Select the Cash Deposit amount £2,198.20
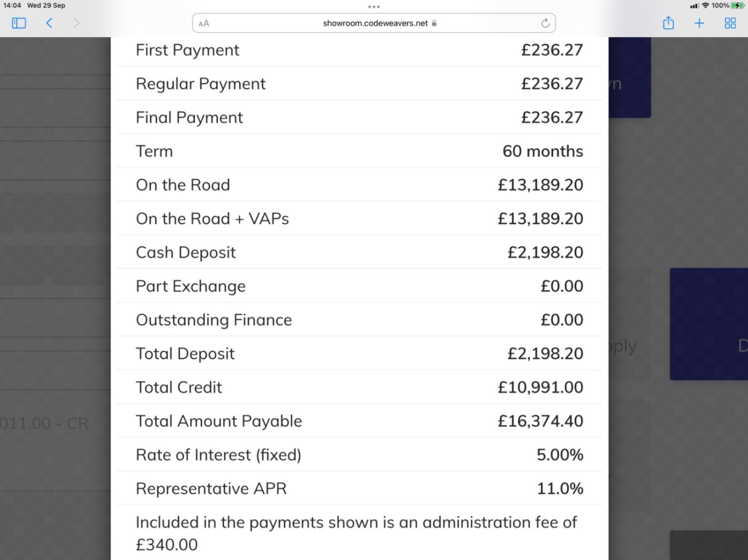Viewport: 748px width, 560px height. [545, 253]
